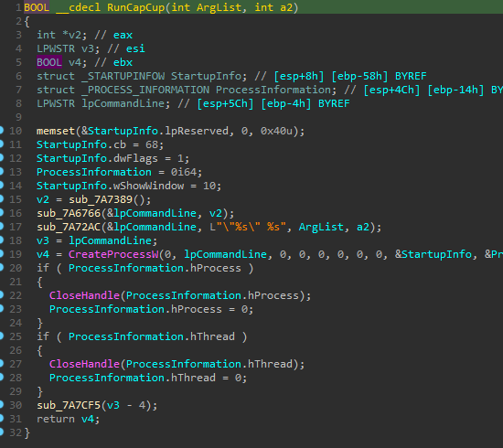Click the _STARTUPINFOW struct type name
The width and height of the screenshot is (503, 448).
coord(123,76)
